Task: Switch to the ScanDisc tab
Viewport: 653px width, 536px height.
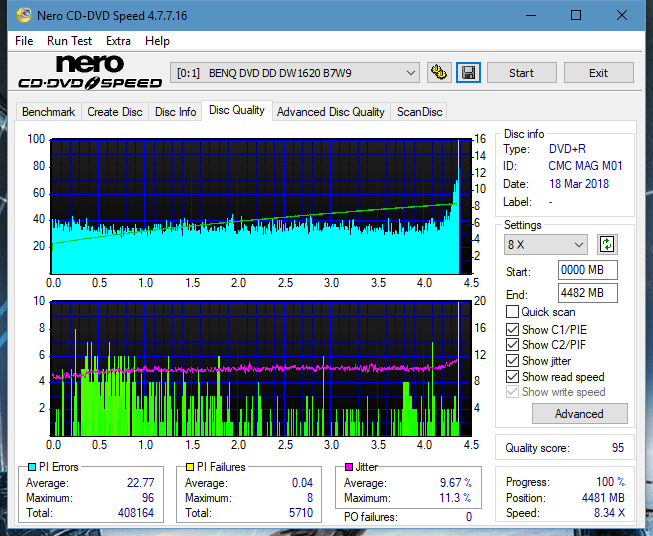Action: pyautogui.click(x=419, y=112)
